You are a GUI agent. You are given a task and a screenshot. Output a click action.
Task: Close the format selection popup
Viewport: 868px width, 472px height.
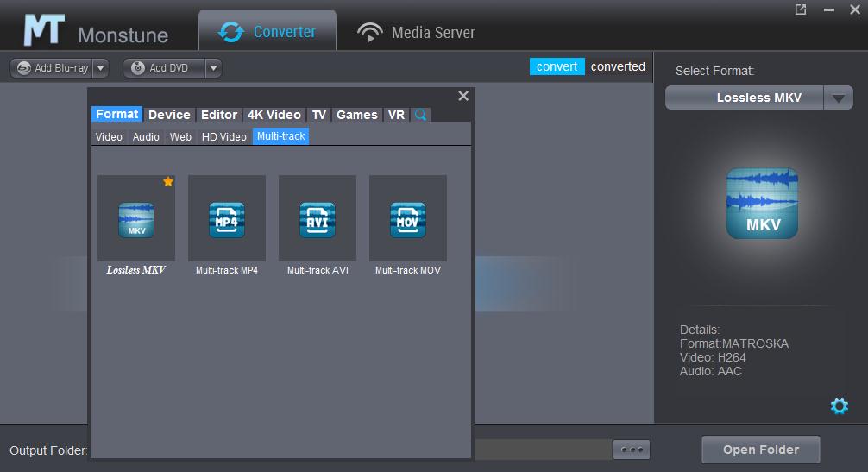pos(463,96)
